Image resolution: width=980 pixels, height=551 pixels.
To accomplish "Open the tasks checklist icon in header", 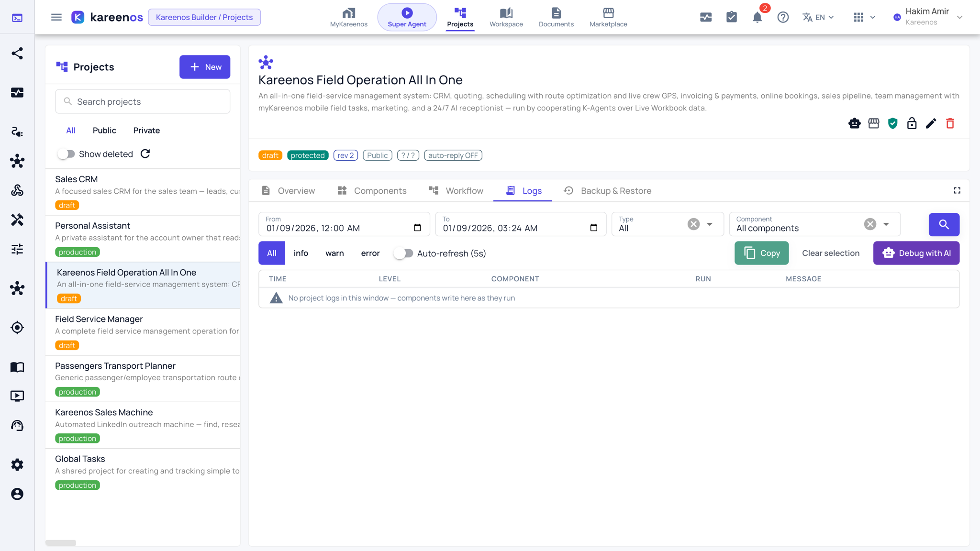I will click(x=732, y=17).
